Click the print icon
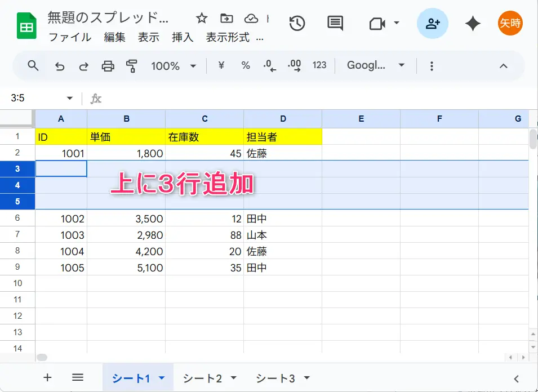 pos(108,66)
